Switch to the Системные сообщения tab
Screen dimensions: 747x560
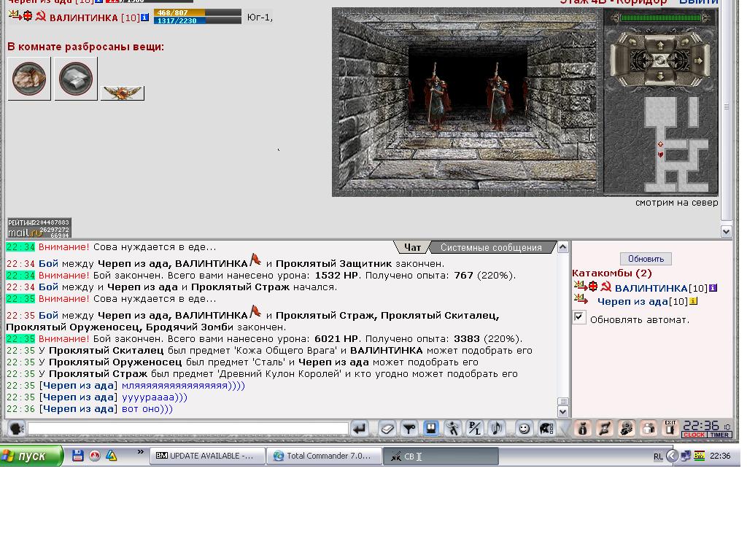point(491,248)
